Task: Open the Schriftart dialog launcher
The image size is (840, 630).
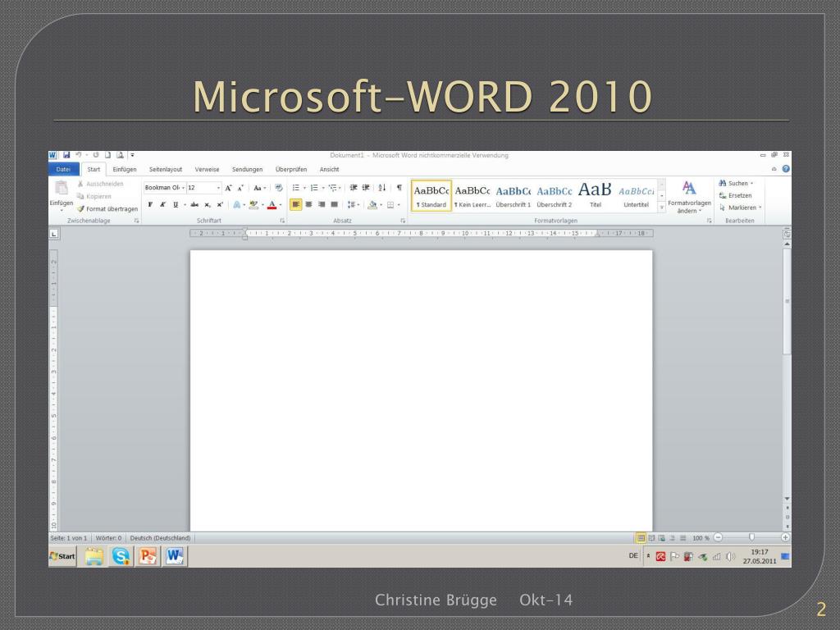Action: click(282, 221)
